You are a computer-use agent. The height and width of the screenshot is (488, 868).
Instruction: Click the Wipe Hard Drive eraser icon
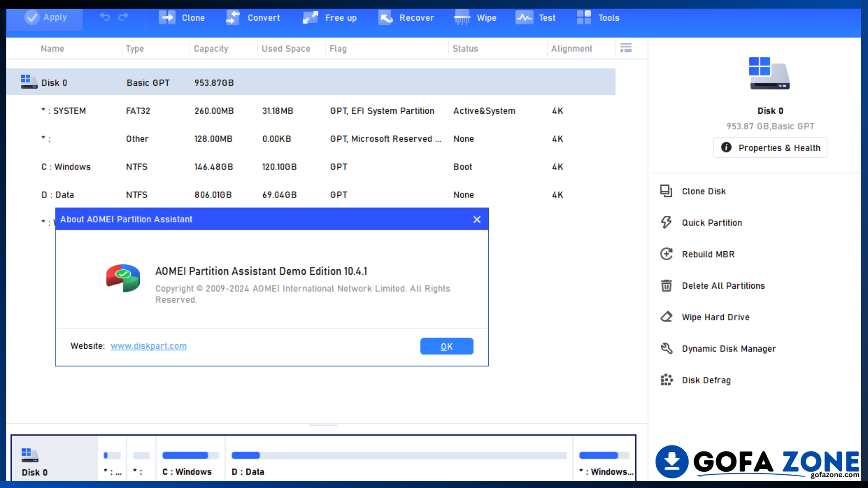[x=666, y=317]
